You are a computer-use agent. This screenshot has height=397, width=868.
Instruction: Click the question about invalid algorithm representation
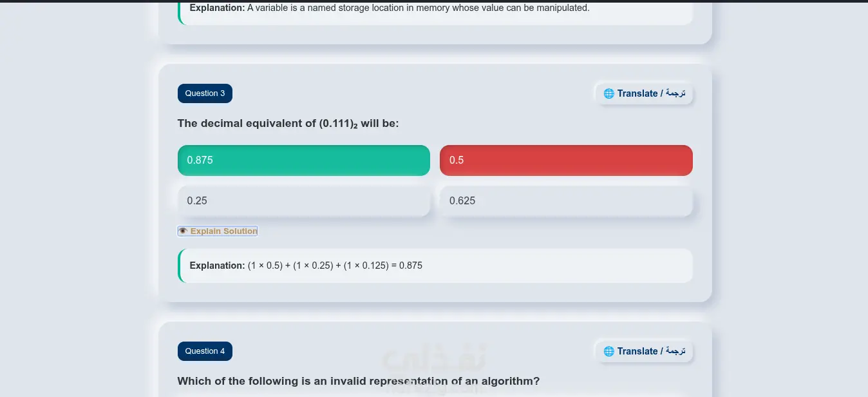pos(359,381)
